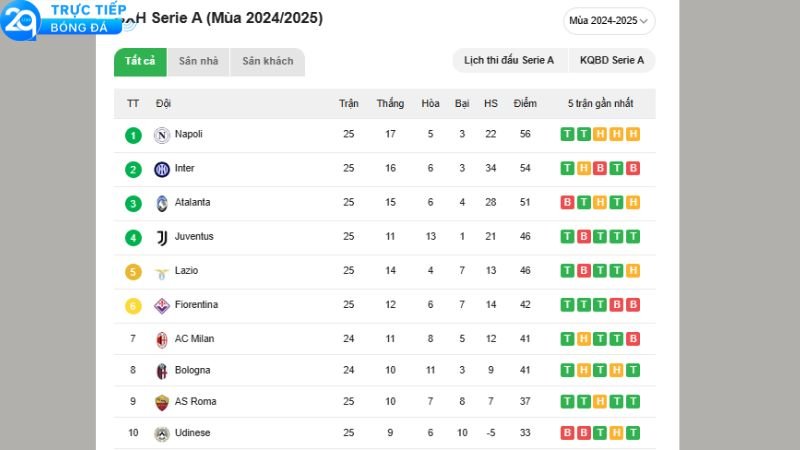Image resolution: width=800 pixels, height=450 pixels.
Task: Click the Napoli club crest icon
Action: pos(162,135)
